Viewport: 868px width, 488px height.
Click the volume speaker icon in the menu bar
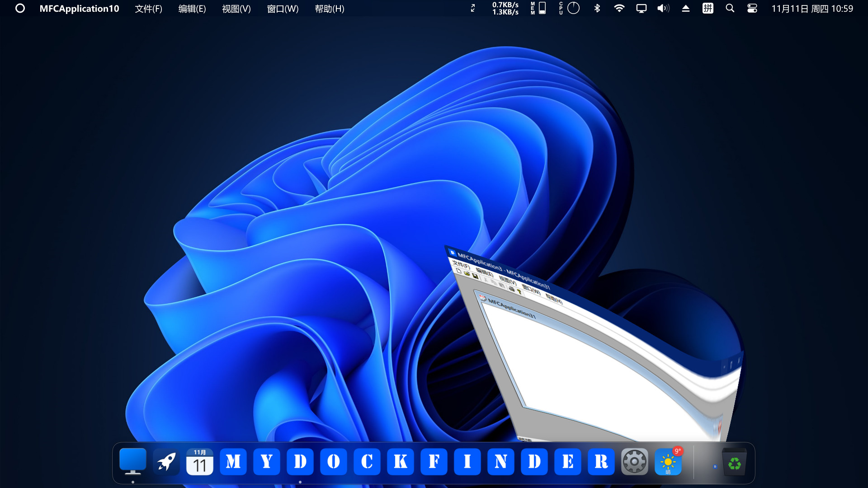(663, 8)
